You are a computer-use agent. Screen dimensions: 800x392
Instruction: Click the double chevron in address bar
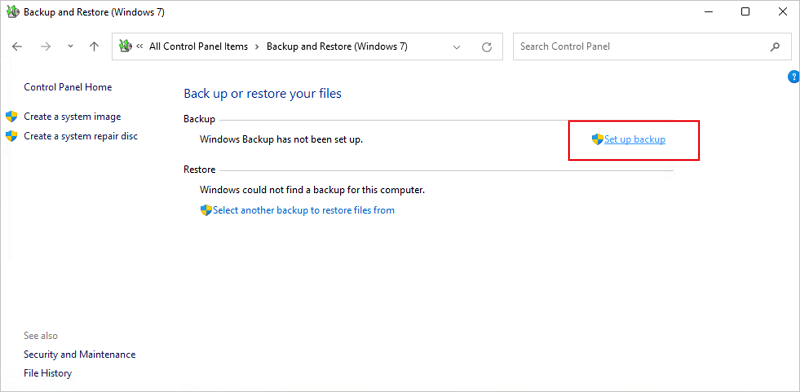tap(140, 46)
